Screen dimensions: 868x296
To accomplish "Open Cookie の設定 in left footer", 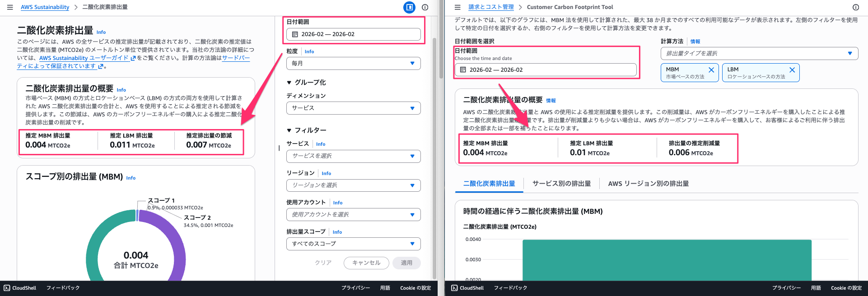I will pyautogui.click(x=415, y=288).
